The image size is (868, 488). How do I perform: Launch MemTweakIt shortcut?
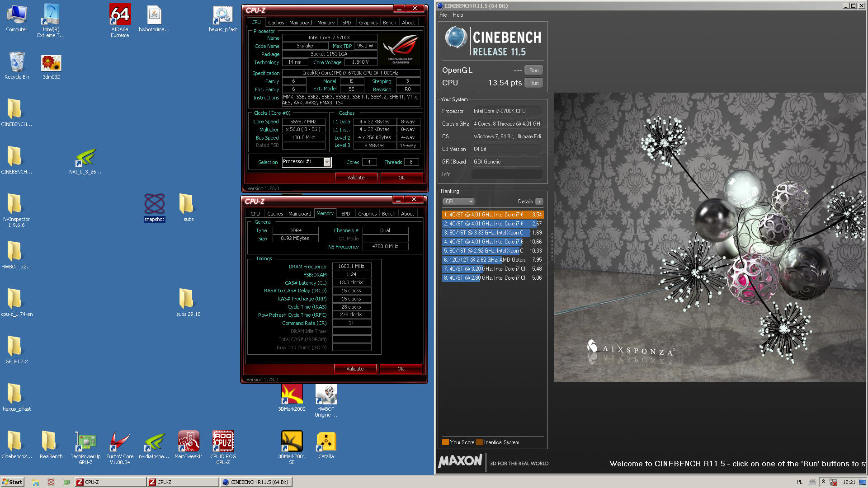tap(189, 445)
